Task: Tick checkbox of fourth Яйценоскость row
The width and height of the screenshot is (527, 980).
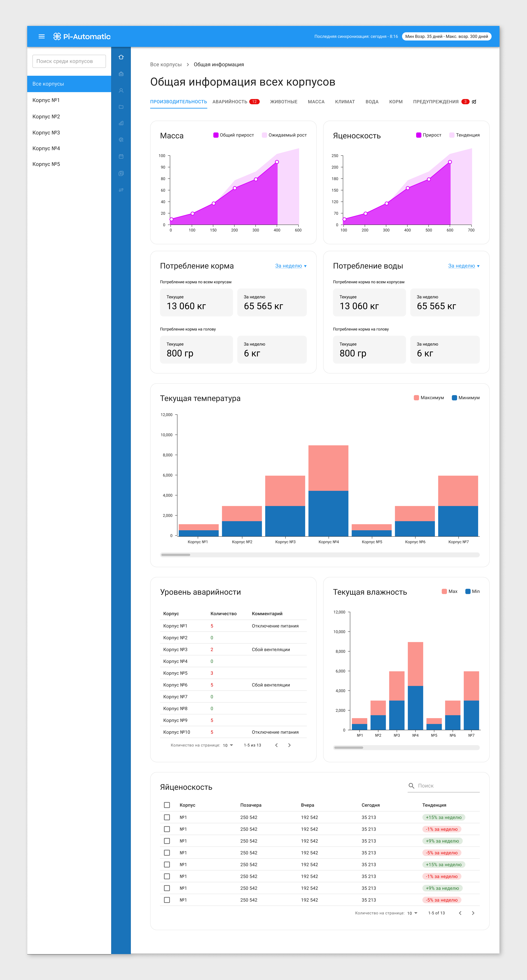Action: 167,853
